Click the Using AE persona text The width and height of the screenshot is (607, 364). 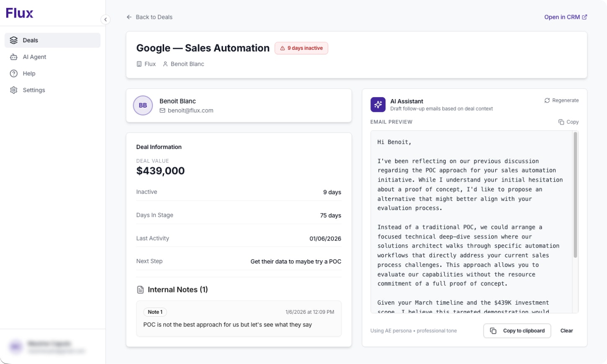click(x=414, y=331)
